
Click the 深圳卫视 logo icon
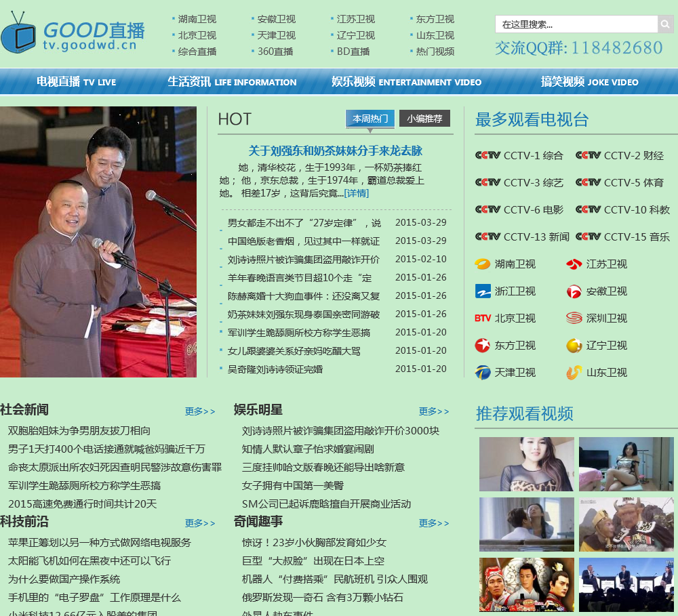(x=574, y=318)
